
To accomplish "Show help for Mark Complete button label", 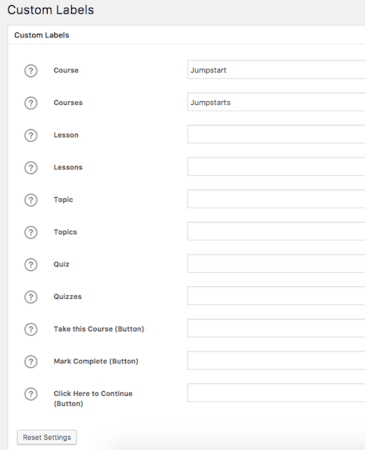I will point(31,362).
